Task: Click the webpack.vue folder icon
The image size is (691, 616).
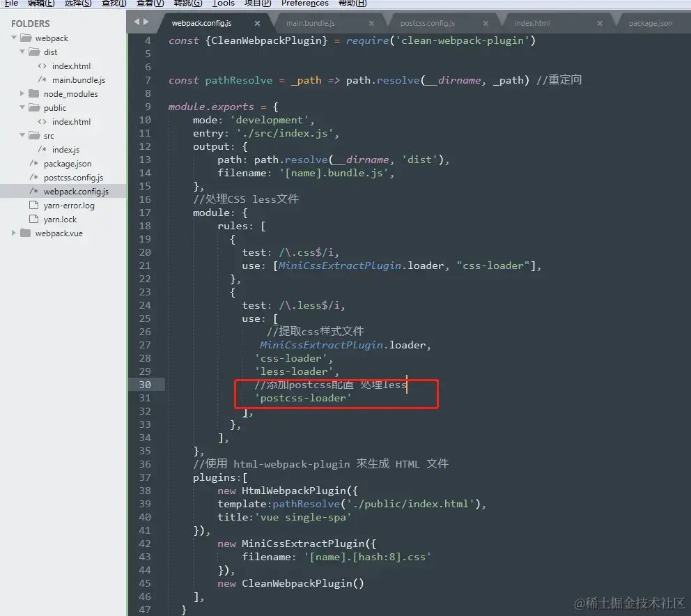Action: click(x=26, y=233)
